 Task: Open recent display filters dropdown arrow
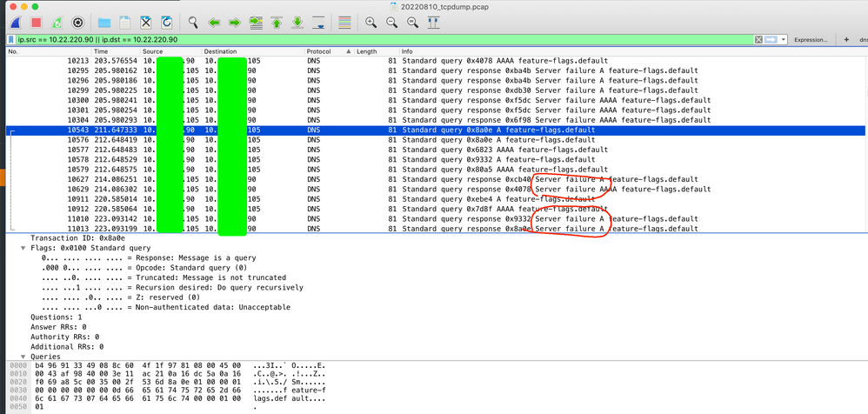click(x=784, y=40)
